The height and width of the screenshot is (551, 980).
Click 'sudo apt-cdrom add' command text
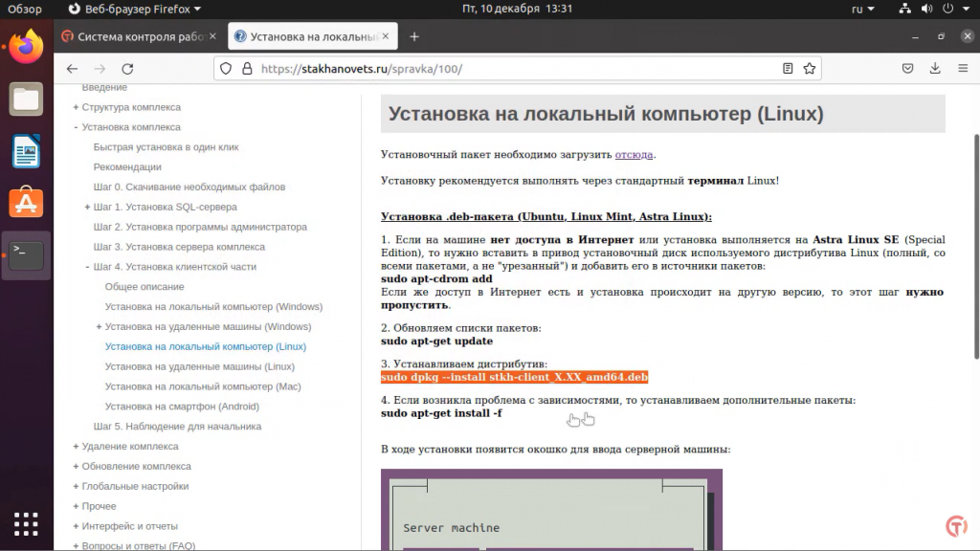436,278
